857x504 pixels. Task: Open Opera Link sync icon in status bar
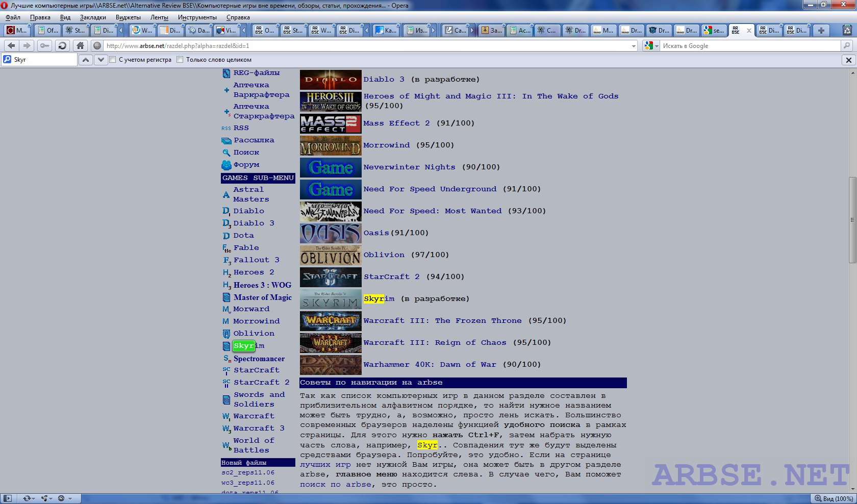click(28, 498)
